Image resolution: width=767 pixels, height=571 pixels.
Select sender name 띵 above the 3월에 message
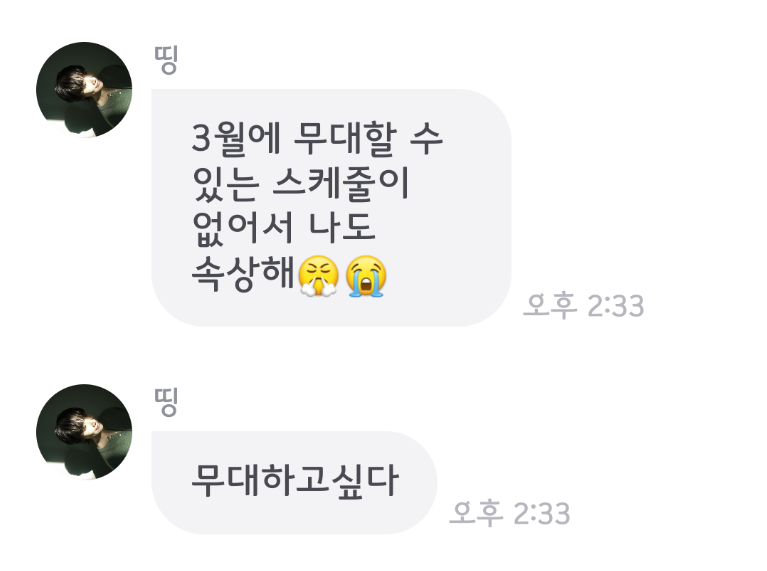pyautogui.click(x=165, y=59)
